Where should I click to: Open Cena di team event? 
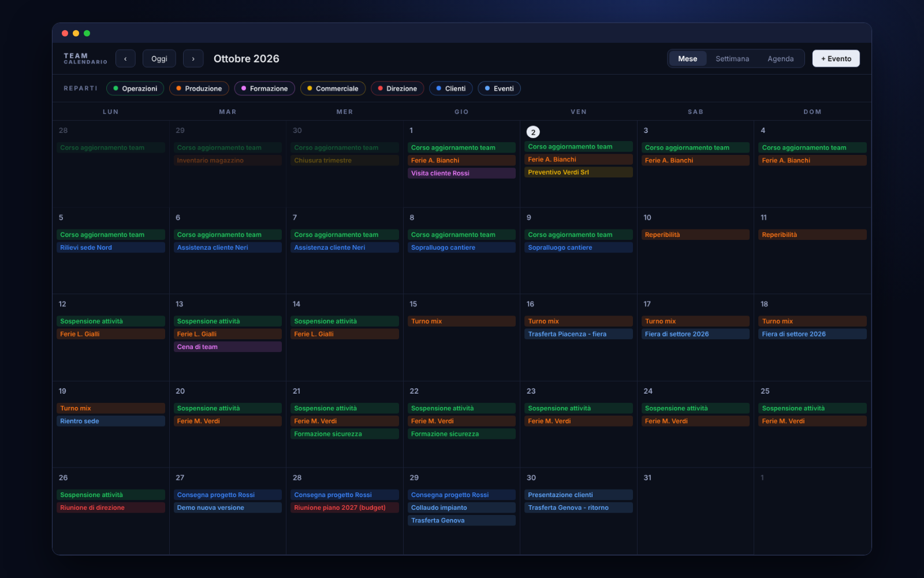[x=228, y=347]
